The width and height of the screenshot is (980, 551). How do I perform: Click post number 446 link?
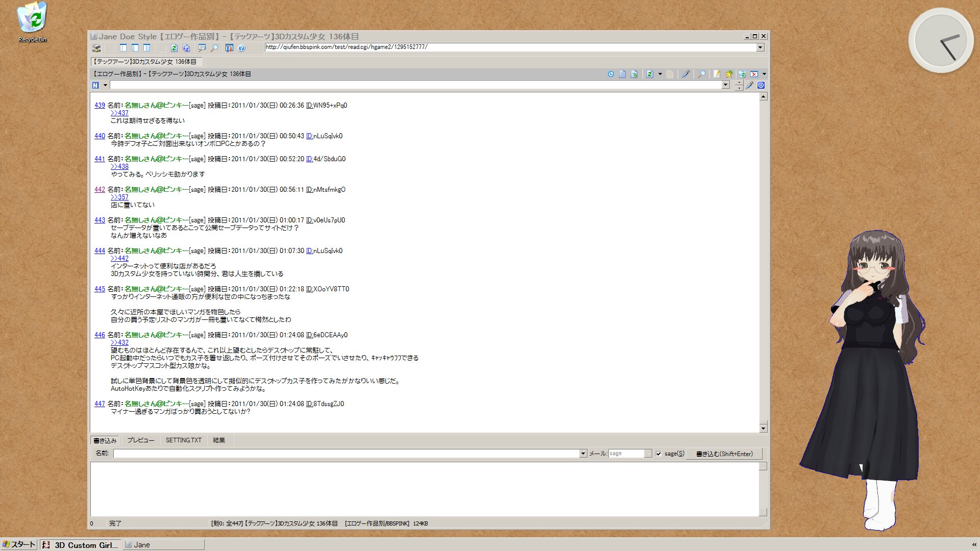[x=100, y=335]
